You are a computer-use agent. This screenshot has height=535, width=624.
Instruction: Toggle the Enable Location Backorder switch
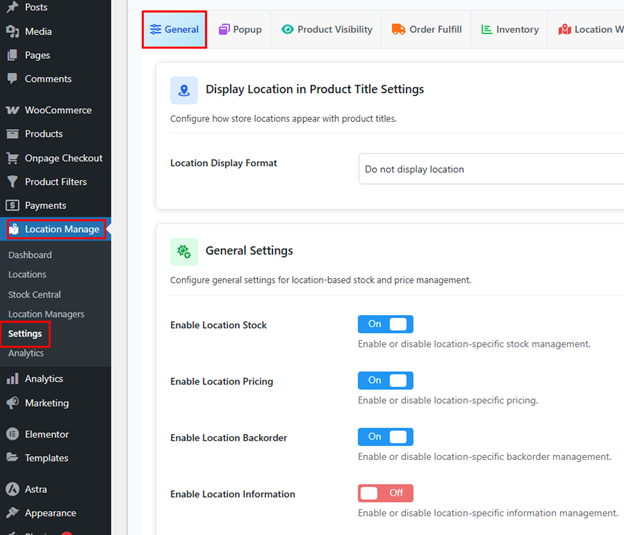click(x=385, y=437)
